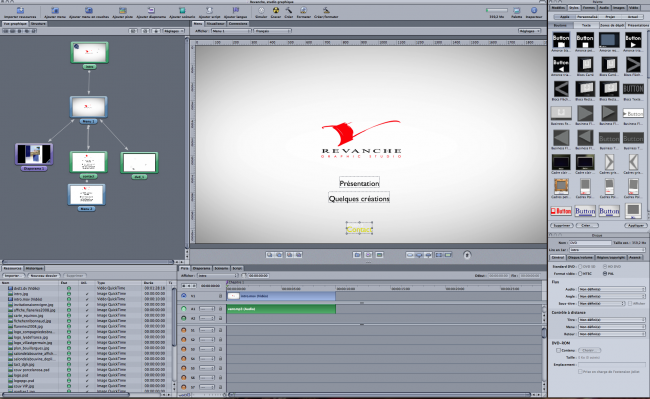
Task: Click the Simuler toolbar icon
Action: pyautogui.click(x=261, y=10)
